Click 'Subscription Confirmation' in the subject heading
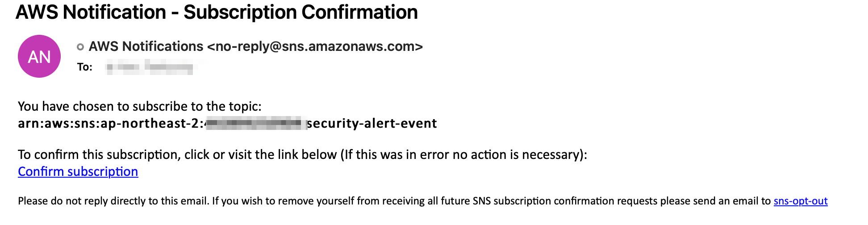The image size is (868, 225). [300, 12]
